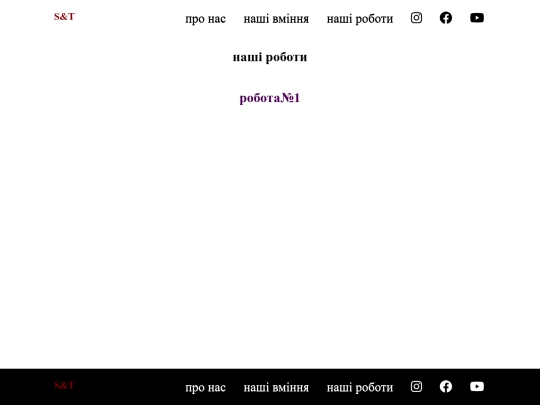Click the S&T logo in the footer
540x405 pixels.
click(64, 385)
